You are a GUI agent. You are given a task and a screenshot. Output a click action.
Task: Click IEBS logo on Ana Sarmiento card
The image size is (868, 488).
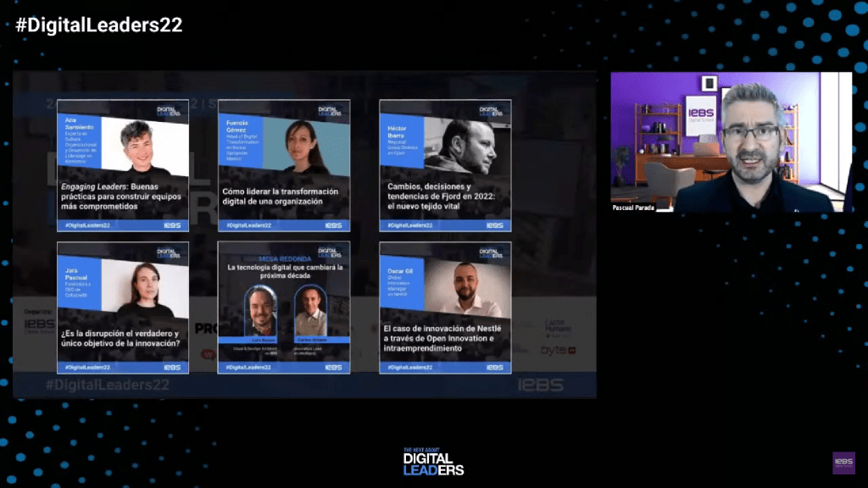coord(172,225)
